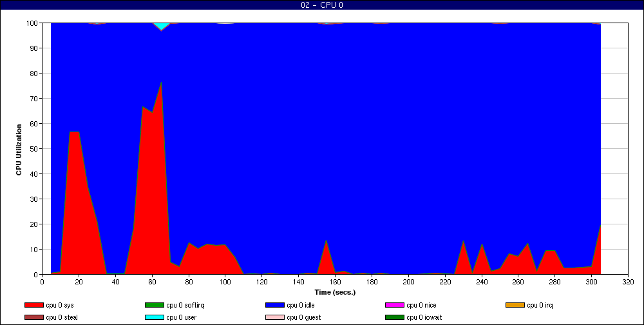Viewport: 644px width, 325px height.
Task: Select the 'cpu 0 irq' legend label
Action: (540, 305)
